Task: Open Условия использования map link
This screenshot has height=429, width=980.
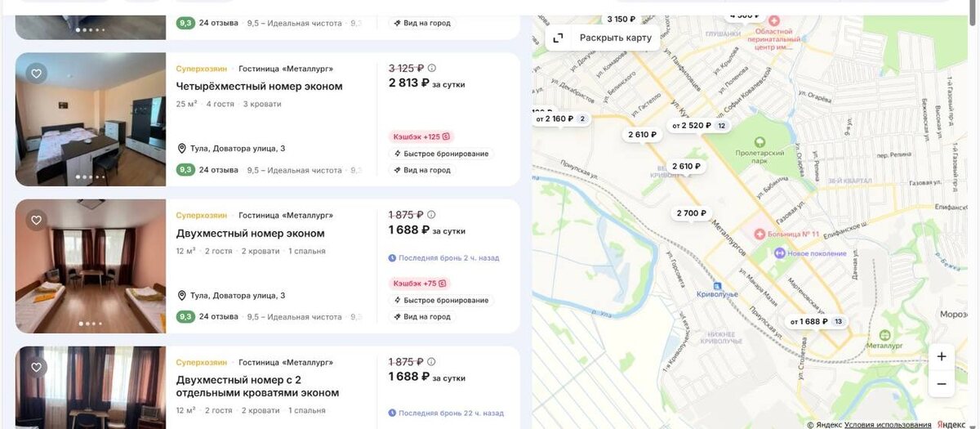Action: 888,425
